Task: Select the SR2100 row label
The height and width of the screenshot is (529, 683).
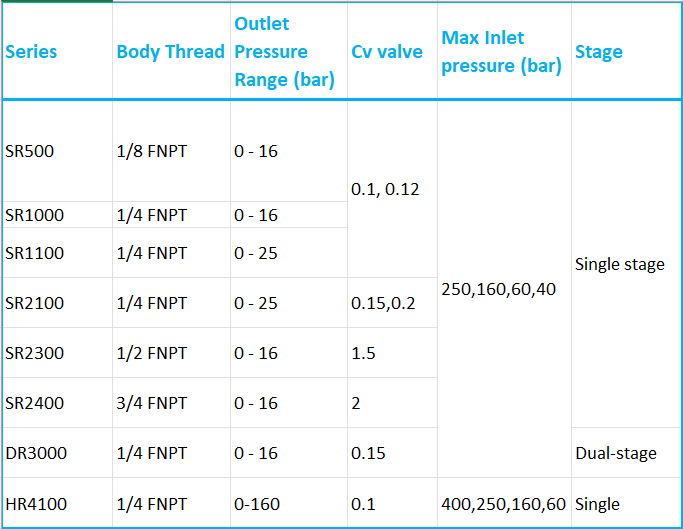Action: point(34,303)
